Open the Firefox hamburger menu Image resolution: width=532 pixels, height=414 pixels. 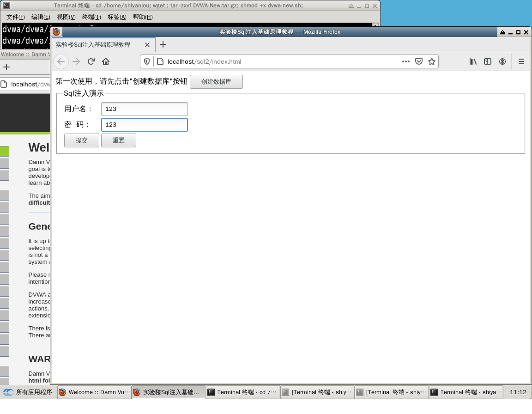click(x=521, y=61)
